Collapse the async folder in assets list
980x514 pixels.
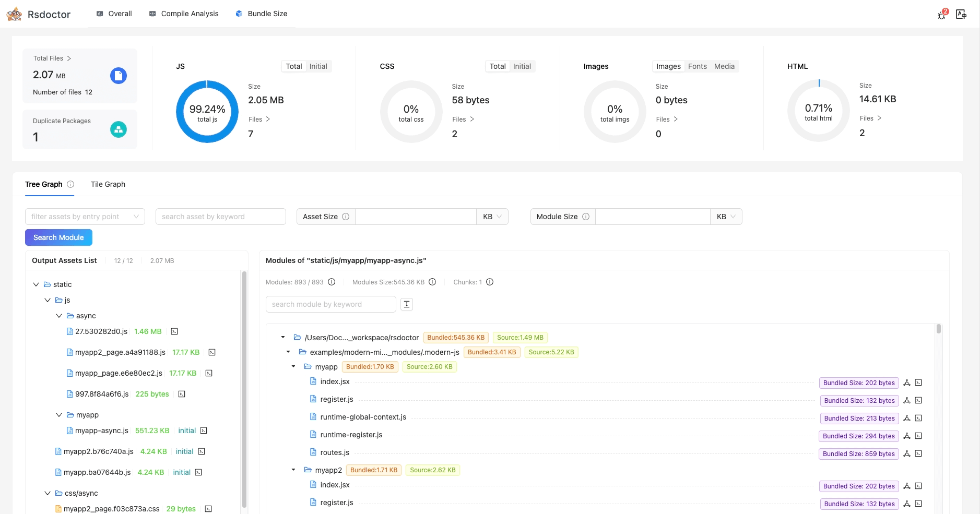[59, 316]
